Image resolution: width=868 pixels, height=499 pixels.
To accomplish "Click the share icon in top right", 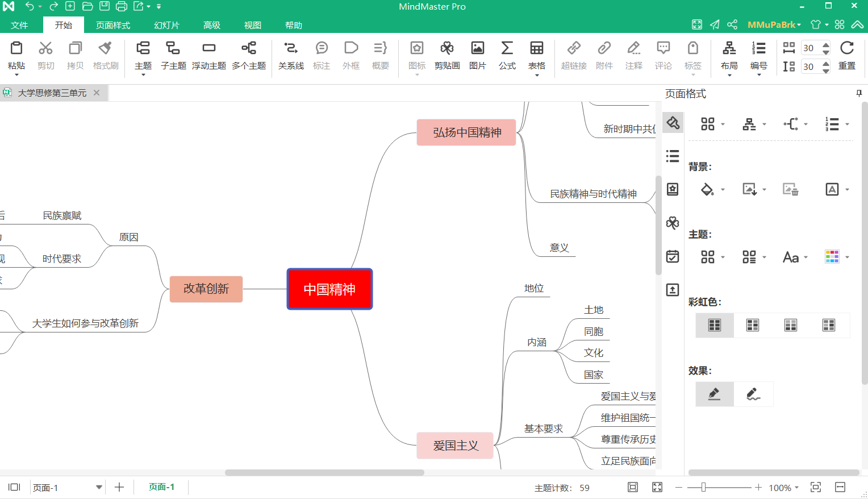I will [732, 24].
